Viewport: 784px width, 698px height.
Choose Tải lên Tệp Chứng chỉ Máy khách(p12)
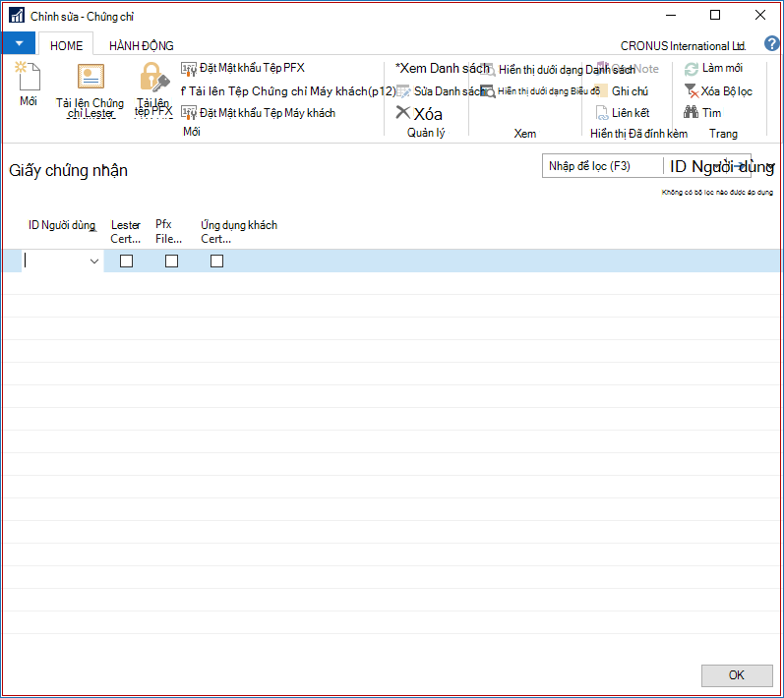[x=288, y=90]
